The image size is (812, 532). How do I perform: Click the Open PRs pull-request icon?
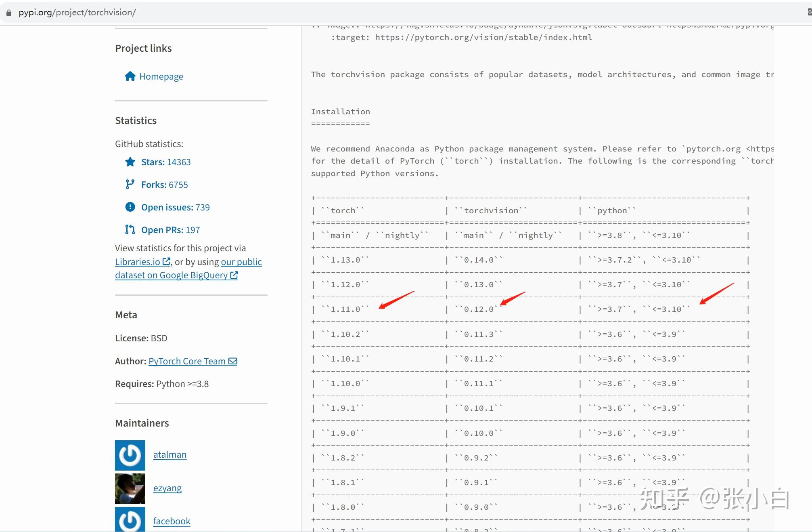[130, 230]
